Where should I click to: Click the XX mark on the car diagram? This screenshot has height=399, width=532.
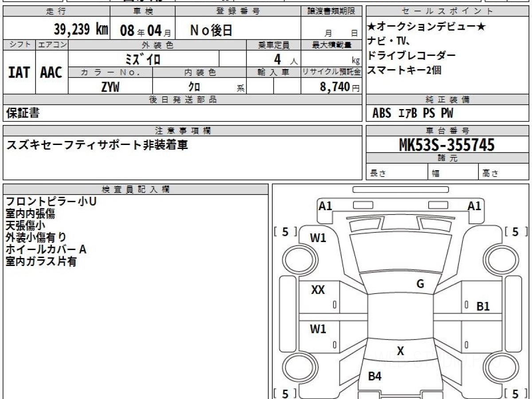tap(318, 290)
